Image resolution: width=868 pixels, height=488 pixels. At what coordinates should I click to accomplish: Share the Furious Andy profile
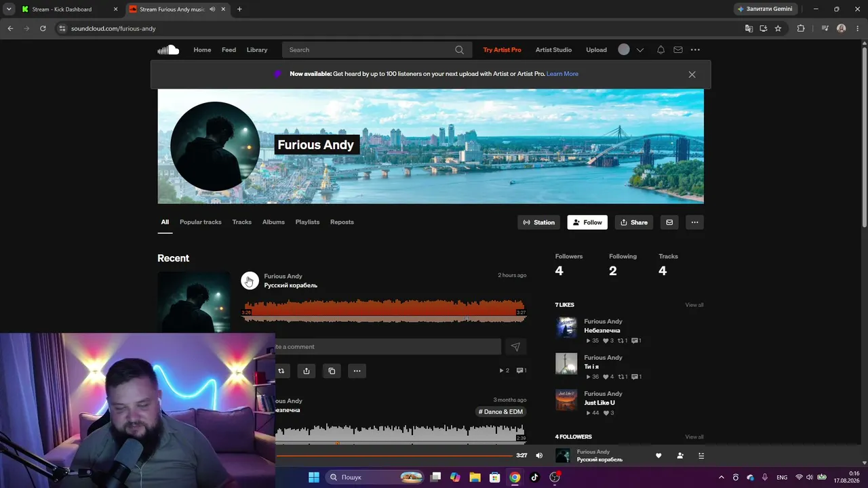coord(634,222)
